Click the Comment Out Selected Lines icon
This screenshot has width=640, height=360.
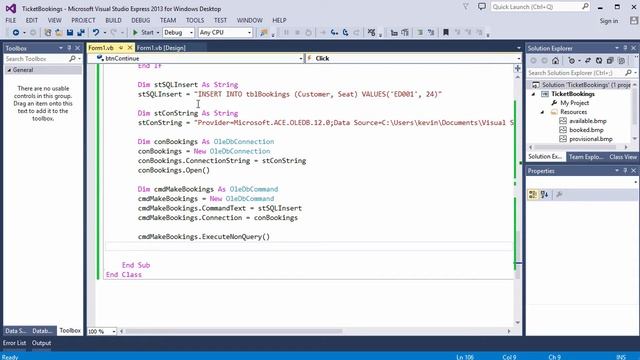(420, 32)
